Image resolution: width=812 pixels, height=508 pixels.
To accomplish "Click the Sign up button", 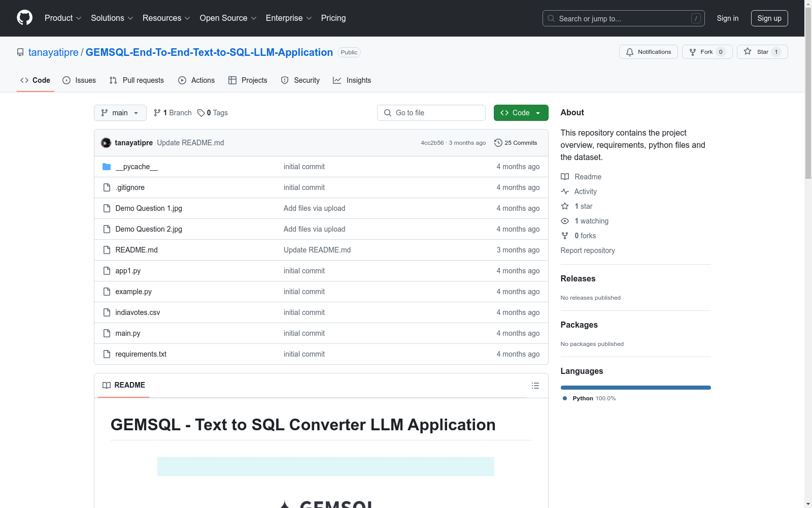I will [769, 18].
